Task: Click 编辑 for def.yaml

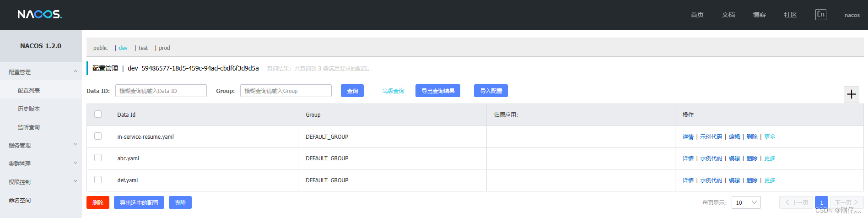Action: coord(734,180)
